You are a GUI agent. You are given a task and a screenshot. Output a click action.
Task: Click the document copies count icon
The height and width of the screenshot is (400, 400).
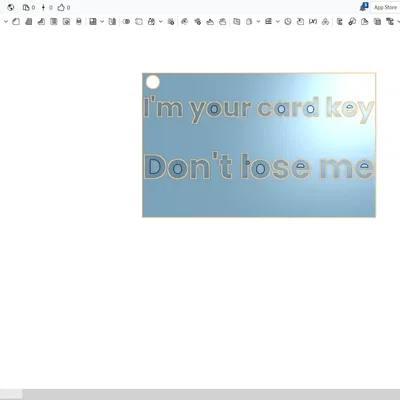pos(26,7)
